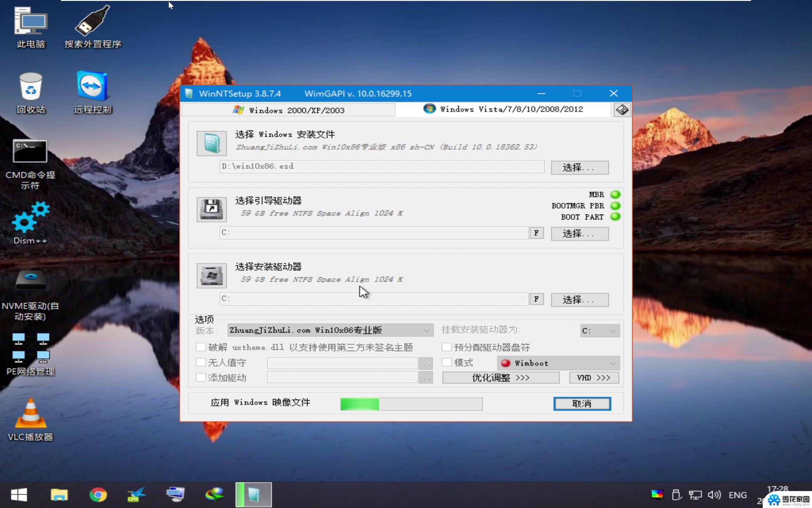The image size is (812, 508).
Task: Click 选择... for Windows install file
Action: [x=580, y=167]
